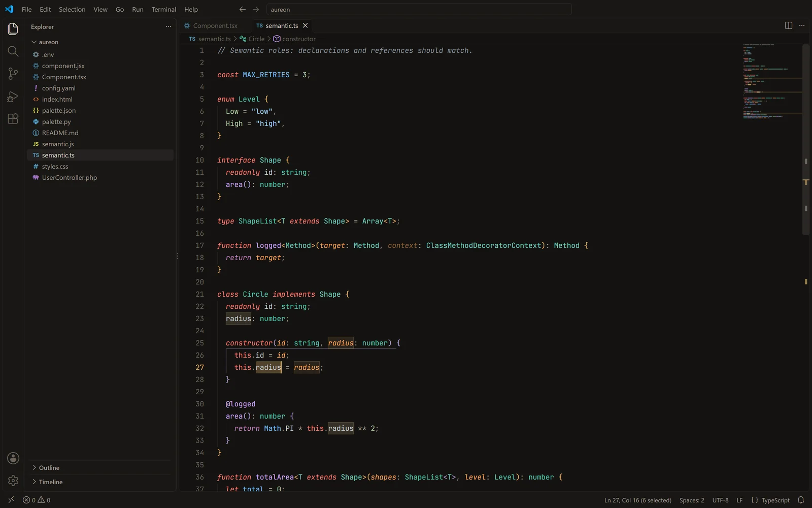
Task: Open the Manage gear icon
Action: tap(13, 481)
